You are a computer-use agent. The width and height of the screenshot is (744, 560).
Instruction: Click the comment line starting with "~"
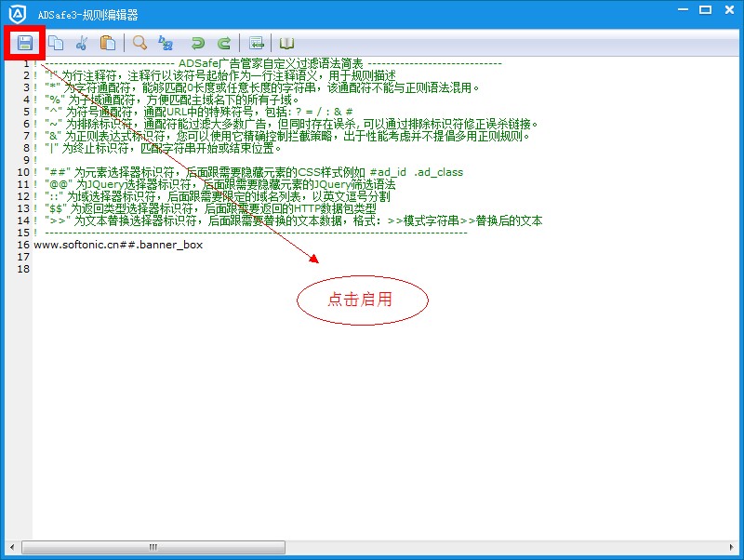286,124
